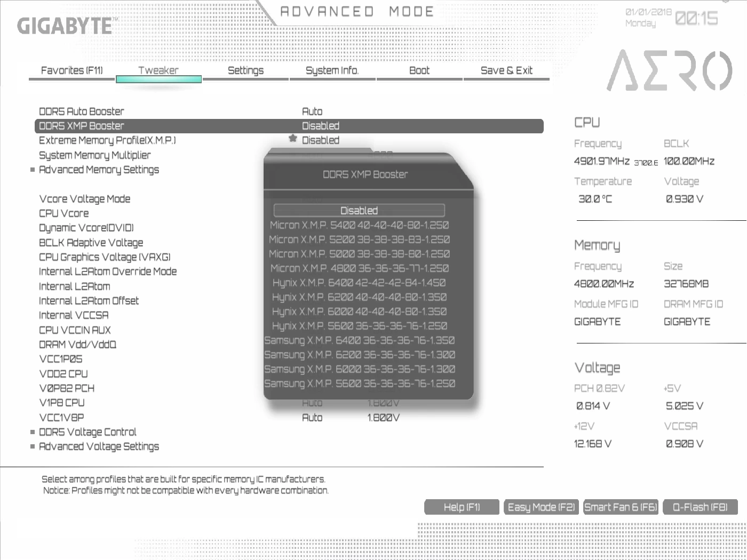Select Internal L2Atom Offset setting

tap(89, 301)
